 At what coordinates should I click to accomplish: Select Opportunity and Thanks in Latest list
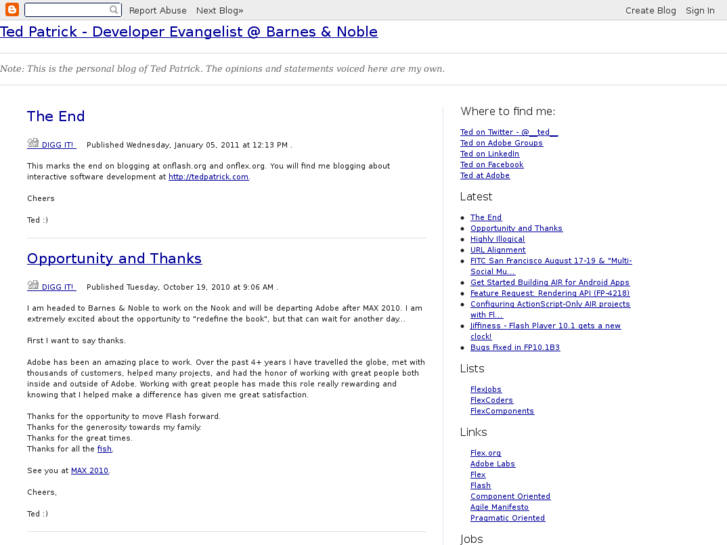516,228
